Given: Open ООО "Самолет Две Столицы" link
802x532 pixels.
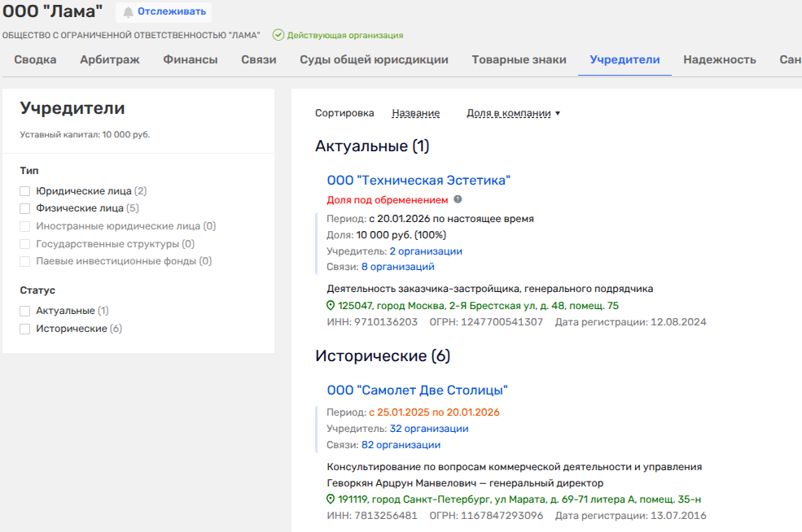Looking at the screenshot, I should coord(417,390).
